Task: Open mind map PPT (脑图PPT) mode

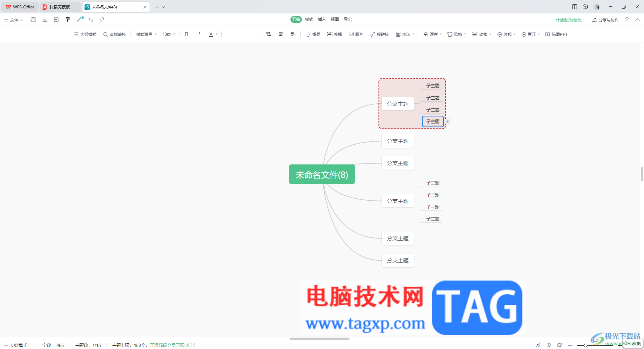Action: coord(556,34)
